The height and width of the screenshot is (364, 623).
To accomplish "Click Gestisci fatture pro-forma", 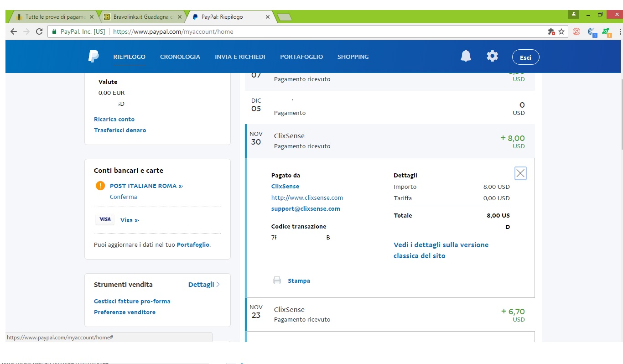I will click(x=132, y=301).
